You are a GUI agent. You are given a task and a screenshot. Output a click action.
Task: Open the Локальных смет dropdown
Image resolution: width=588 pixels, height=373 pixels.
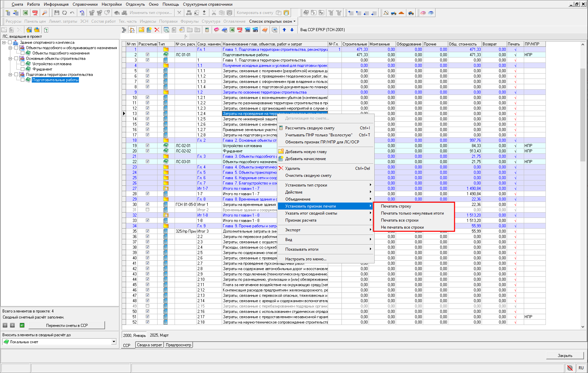pos(114,342)
